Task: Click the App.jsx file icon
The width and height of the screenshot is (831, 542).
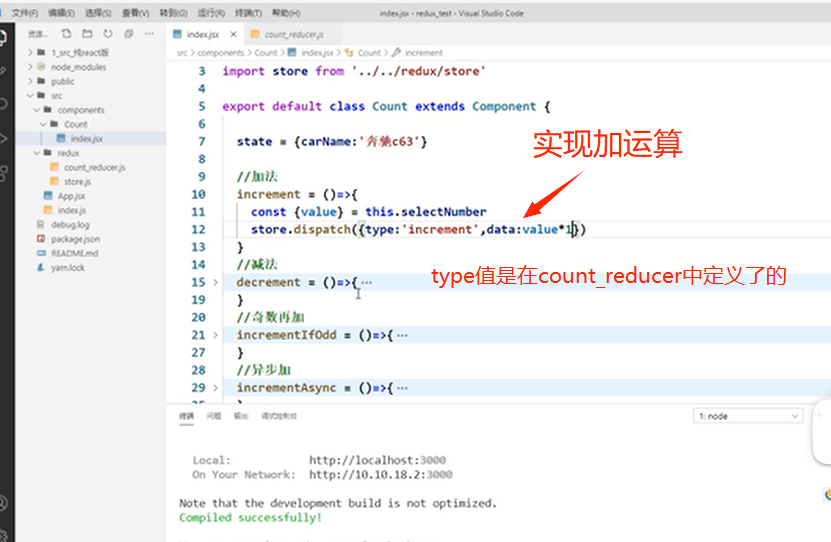Action: pyautogui.click(x=48, y=196)
